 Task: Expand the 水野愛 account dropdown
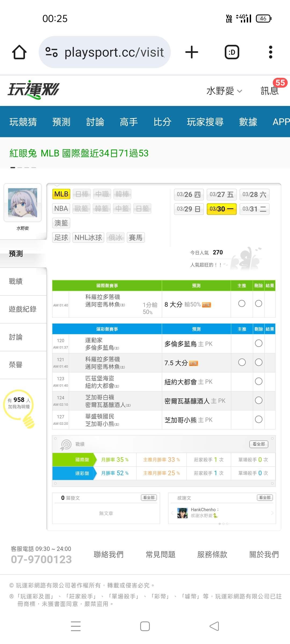(x=224, y=91)
